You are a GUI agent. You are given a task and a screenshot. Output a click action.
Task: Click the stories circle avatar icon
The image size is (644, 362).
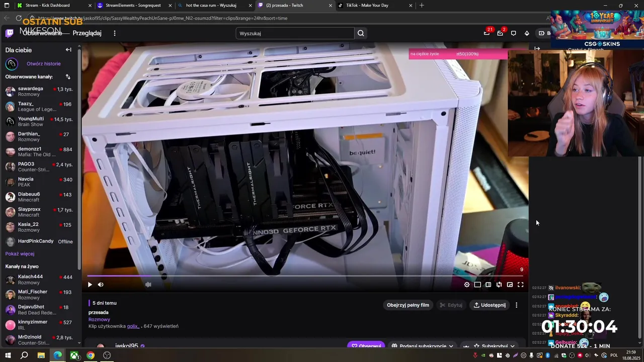click(x=12, y=64)
